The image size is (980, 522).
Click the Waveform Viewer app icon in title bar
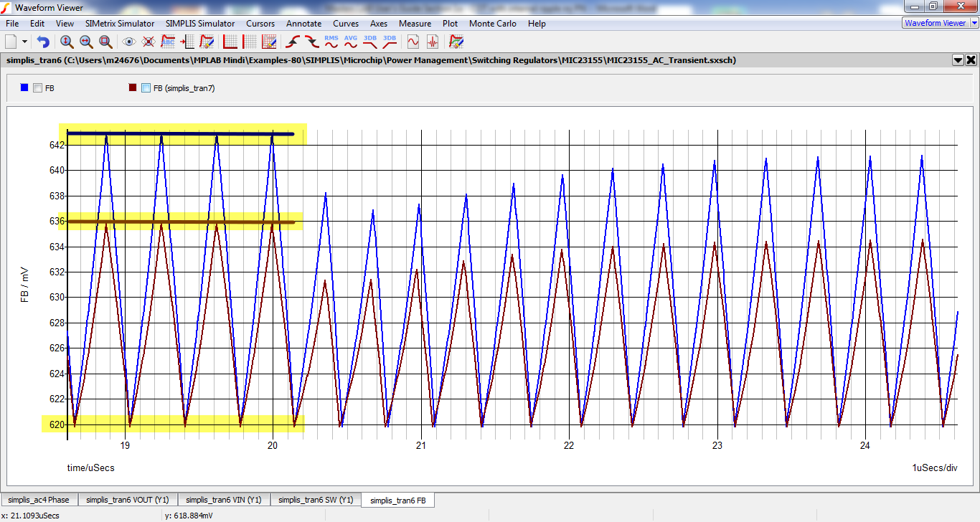(6, 7)
